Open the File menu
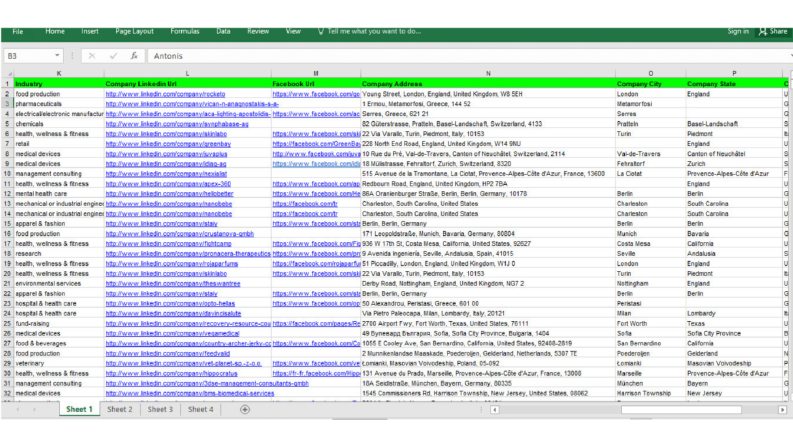The image size is (793, 446). 18,31
